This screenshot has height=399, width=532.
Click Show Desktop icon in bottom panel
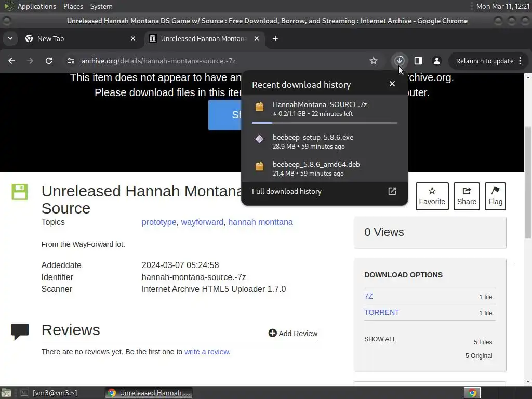point(6,393)
